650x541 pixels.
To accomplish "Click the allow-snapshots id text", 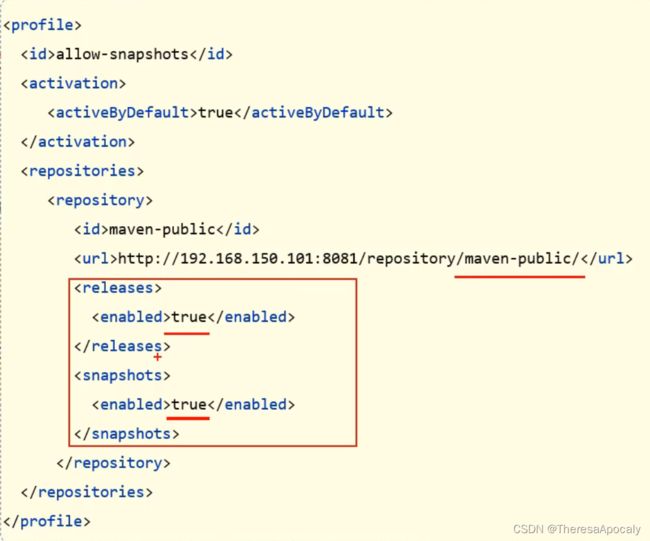I will point(122,54).
